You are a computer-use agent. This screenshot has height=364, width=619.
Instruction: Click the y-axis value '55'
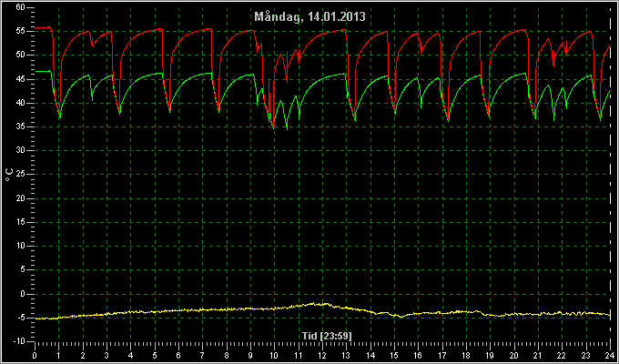point(21,31)
